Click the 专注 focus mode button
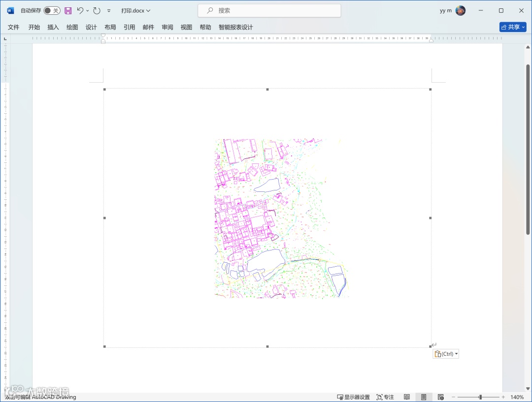This screenshot has height=402, width=532. click(385, 397)
